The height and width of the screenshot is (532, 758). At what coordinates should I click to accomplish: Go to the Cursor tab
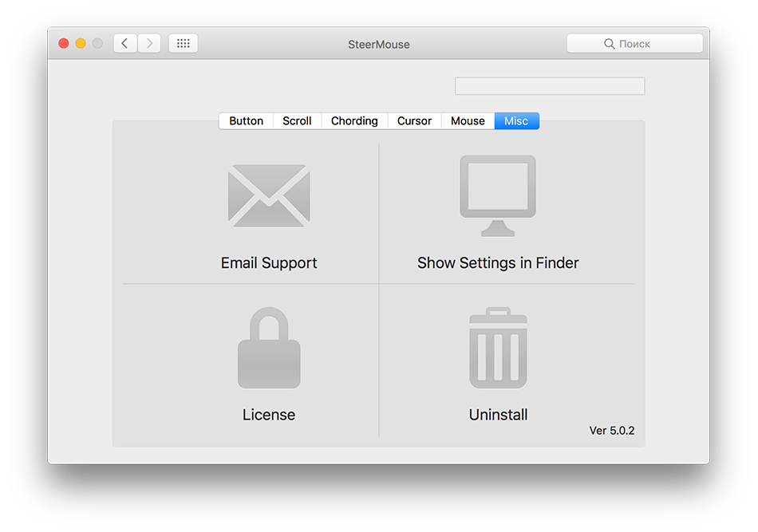point(414,120)
